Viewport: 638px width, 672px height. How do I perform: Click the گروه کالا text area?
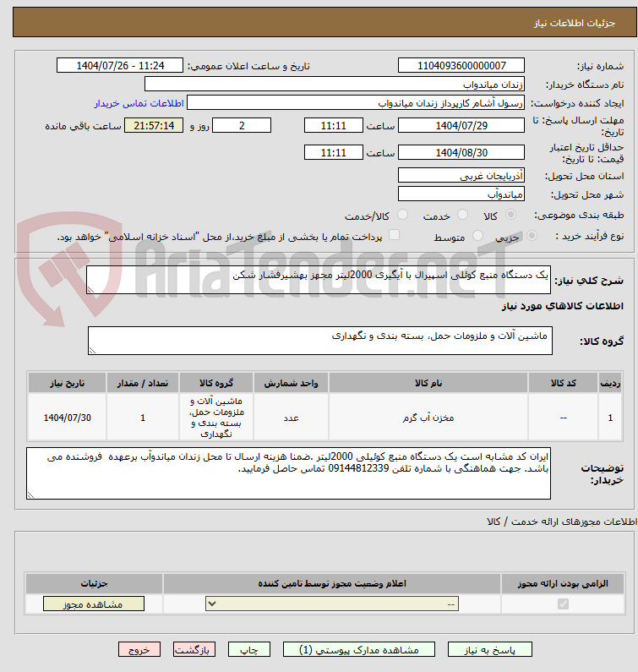click(x=320, y=341)
